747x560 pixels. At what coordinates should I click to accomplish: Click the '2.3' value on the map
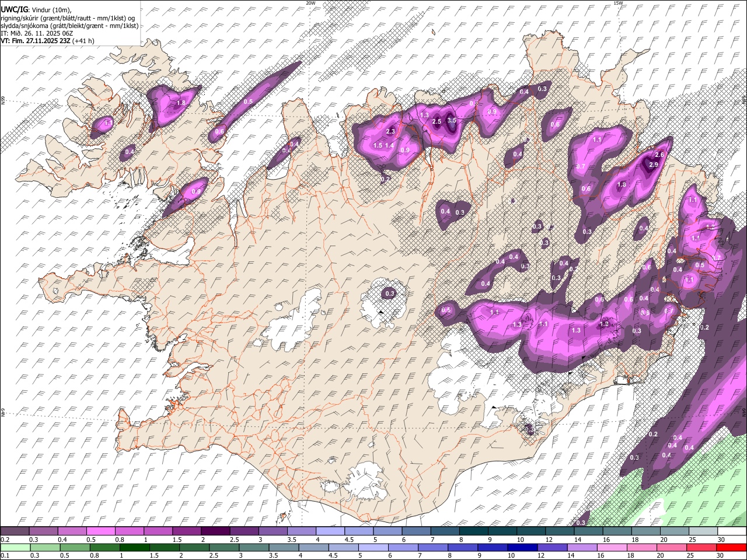point(390,132)
